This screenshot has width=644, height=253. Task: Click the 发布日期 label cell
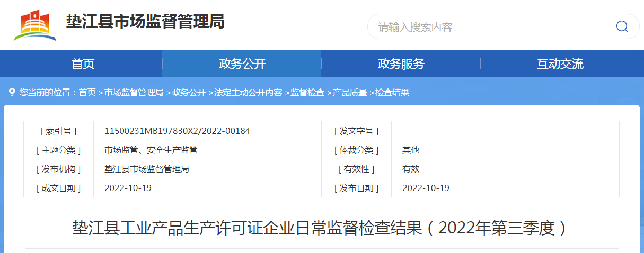pos(356,188)
